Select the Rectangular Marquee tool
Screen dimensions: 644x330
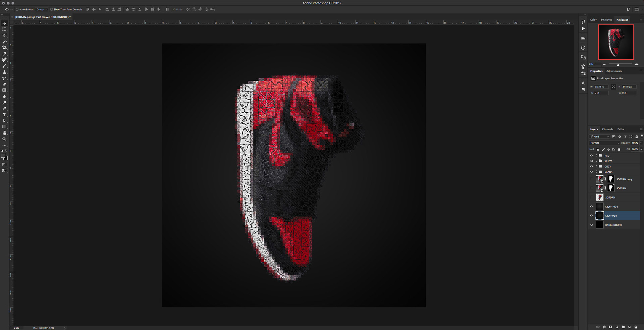[5, 30]
